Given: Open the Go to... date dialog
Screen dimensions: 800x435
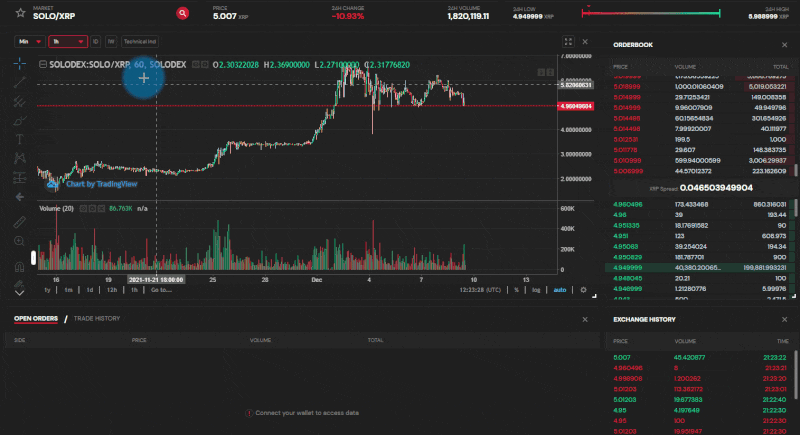Looking at the screenshot, I should click(161, 290).
